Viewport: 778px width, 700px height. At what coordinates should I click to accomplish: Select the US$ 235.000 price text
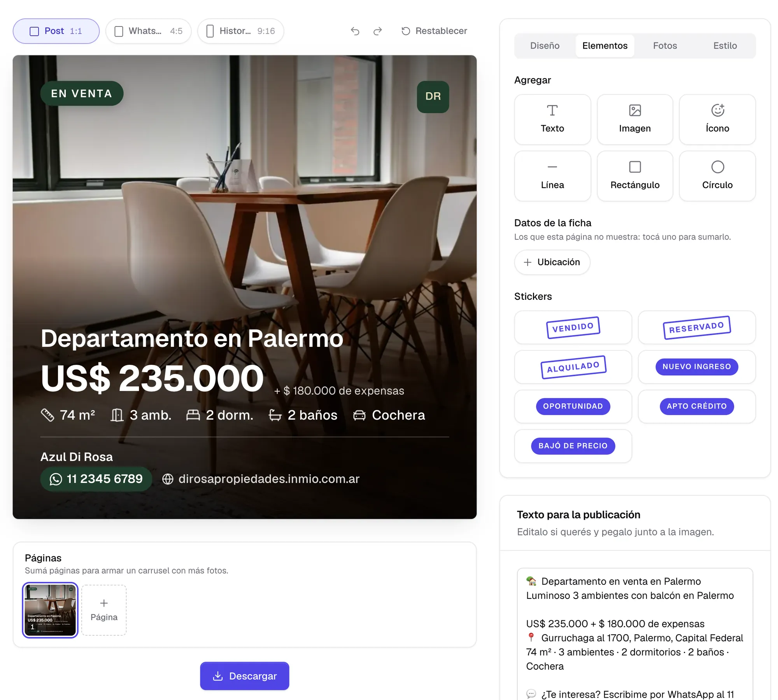(x=152, y=378)
